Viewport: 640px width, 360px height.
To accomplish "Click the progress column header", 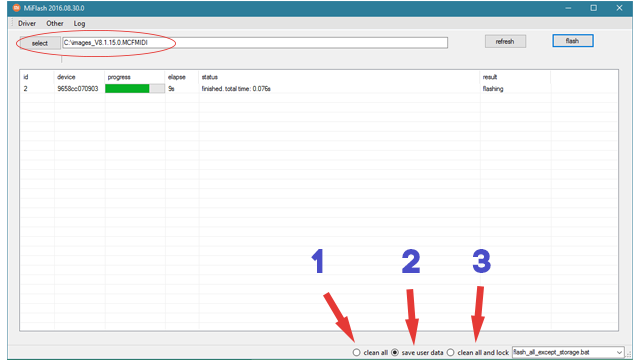I will pyautogui.click(x=119, y=77).
